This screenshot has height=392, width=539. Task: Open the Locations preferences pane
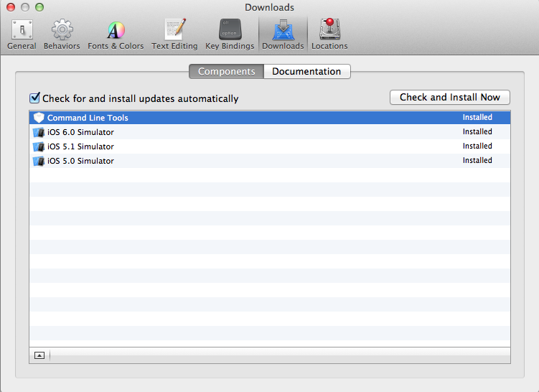tap(329, 34)
